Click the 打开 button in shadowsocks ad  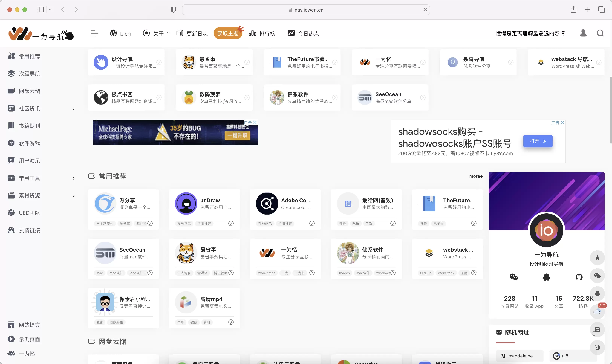[x=538, y=141]
